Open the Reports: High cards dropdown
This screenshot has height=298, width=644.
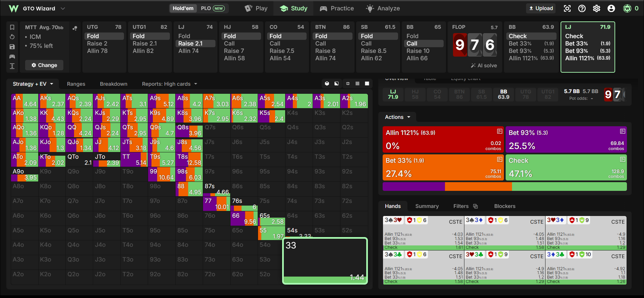pos(170,84)
